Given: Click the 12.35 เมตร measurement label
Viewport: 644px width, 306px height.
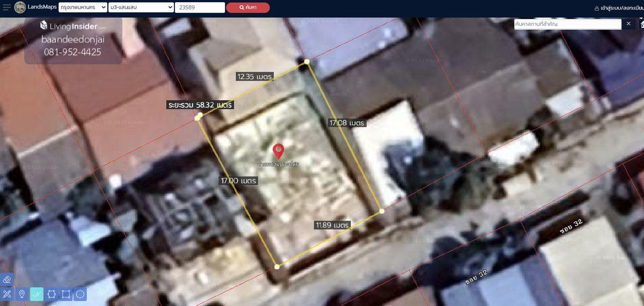Looking at the screenshot, I should click(x=255, y=77).
